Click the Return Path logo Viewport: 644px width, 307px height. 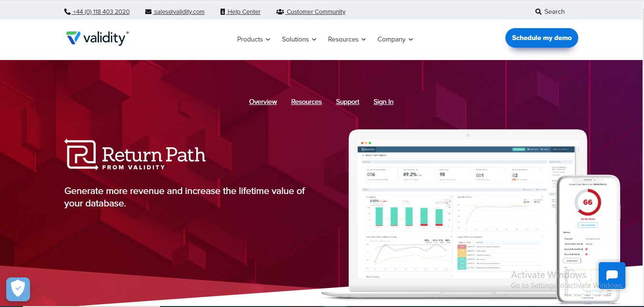(x=135, y=154)
